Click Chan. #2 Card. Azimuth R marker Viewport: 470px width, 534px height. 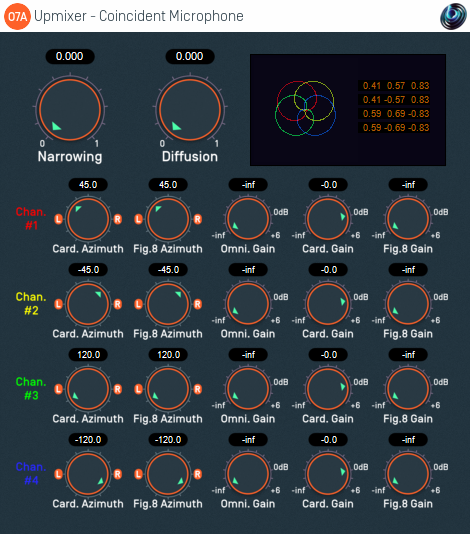tap(118, 304)
